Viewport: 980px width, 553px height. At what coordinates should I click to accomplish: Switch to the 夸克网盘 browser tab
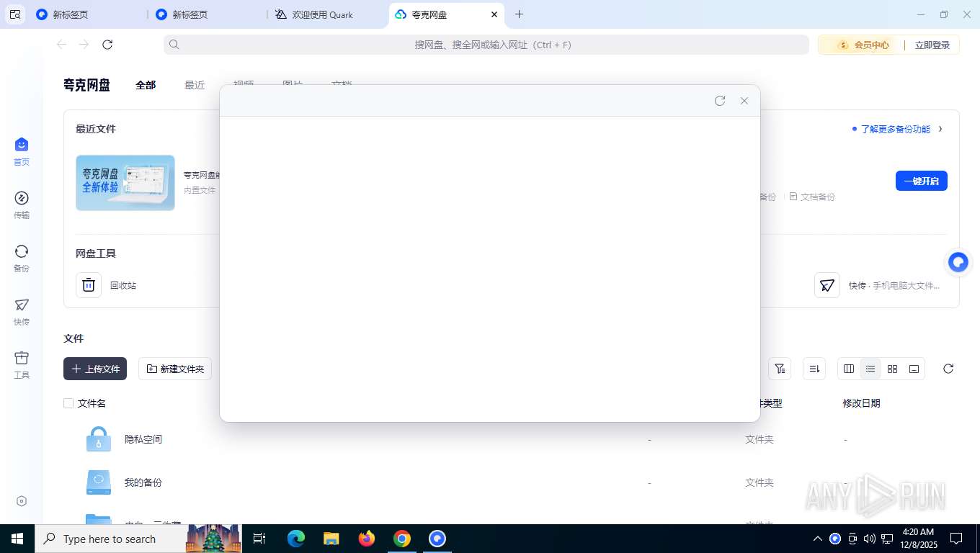(447, 14)
